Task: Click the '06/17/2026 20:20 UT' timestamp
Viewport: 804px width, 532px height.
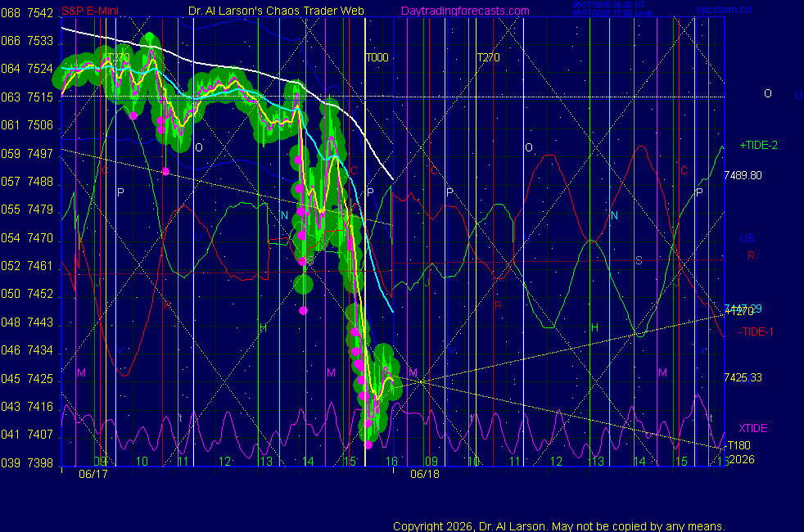Action: (x=608, y=5)
